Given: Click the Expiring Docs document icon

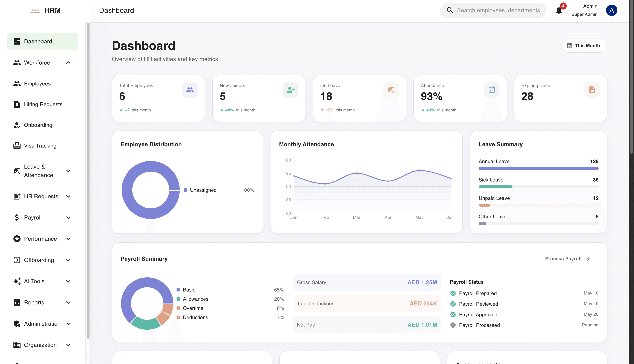Looking at the screenshot, I should coord(592,90).
